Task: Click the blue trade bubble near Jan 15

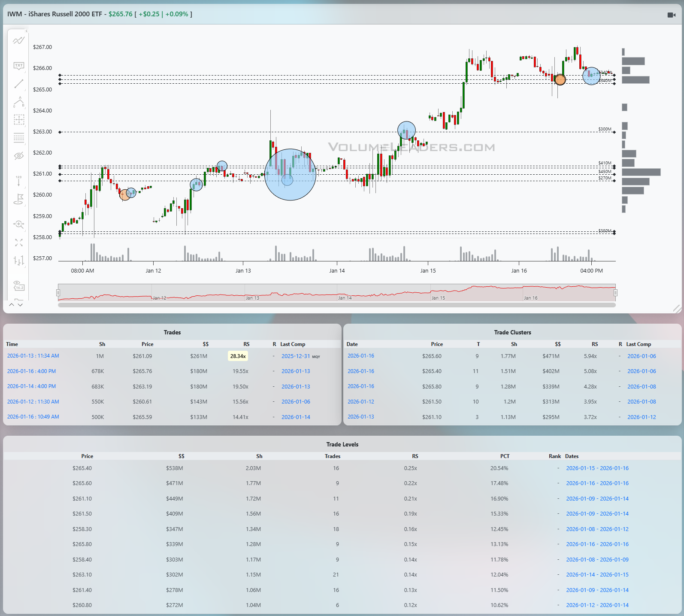Action: [406, 130]
